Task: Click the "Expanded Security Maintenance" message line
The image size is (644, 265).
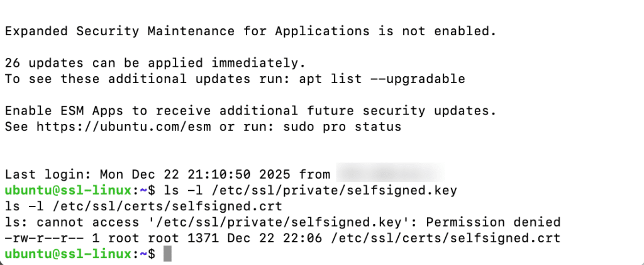Action: [250, 31]
